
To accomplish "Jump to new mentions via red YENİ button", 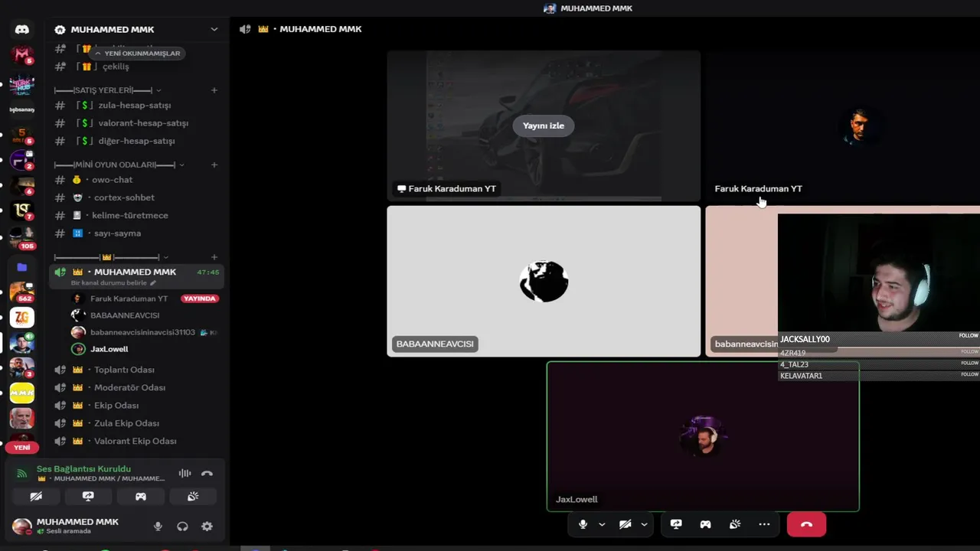I will 22,447.
